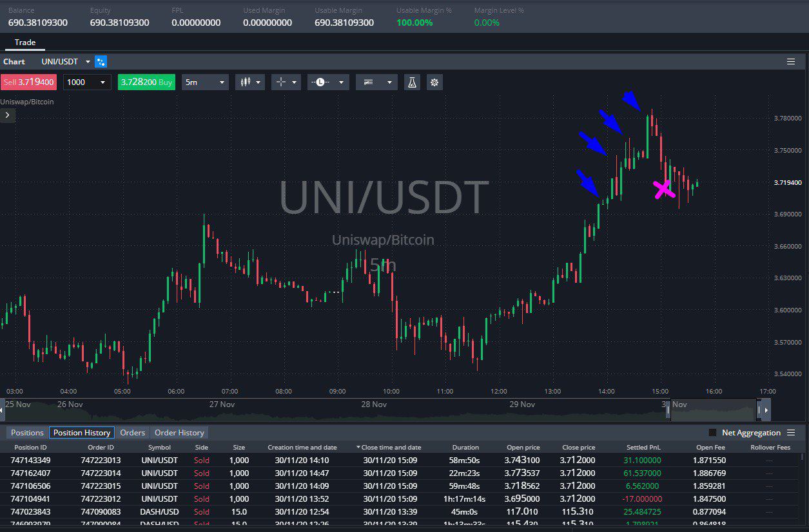This screenshot has width=809, height=532.
Task: Click the 3.719400 current price axis label
Action: pyautogui.click(x=787, y=183)
